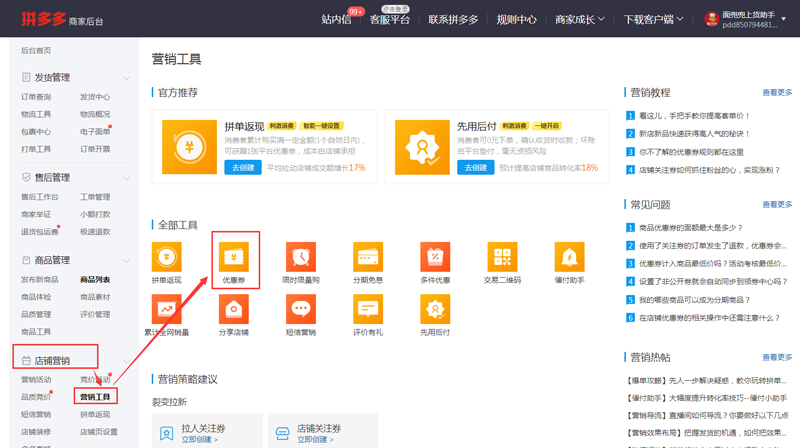Screen dimensions: 800x448
Task: Open 店铺页设置 in the sidebar
Action: pos(98,432)
